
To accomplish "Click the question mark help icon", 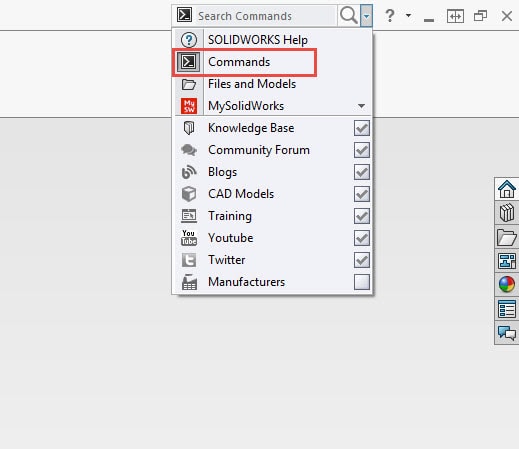I will point(390,16).
